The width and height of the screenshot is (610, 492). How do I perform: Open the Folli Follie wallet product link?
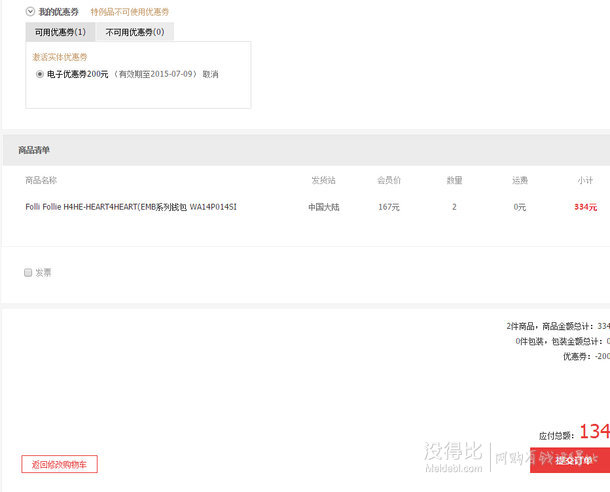[x=131, y=207]
